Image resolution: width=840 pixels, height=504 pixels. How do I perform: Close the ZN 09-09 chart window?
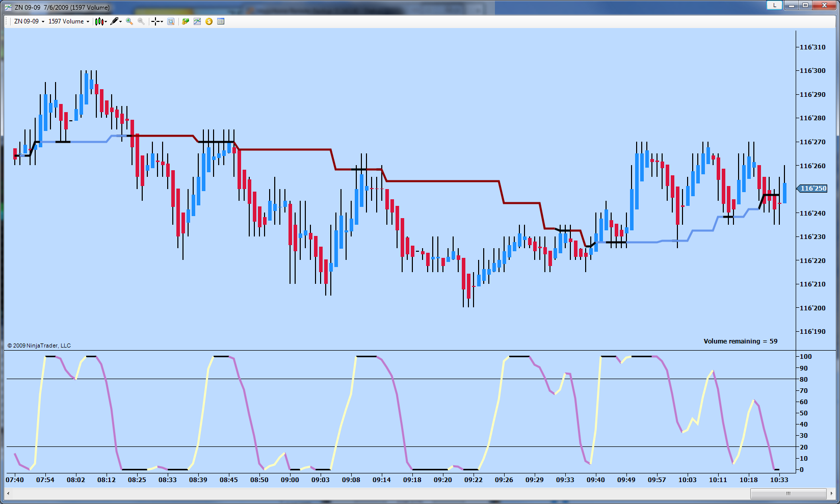tap(825, 5)
